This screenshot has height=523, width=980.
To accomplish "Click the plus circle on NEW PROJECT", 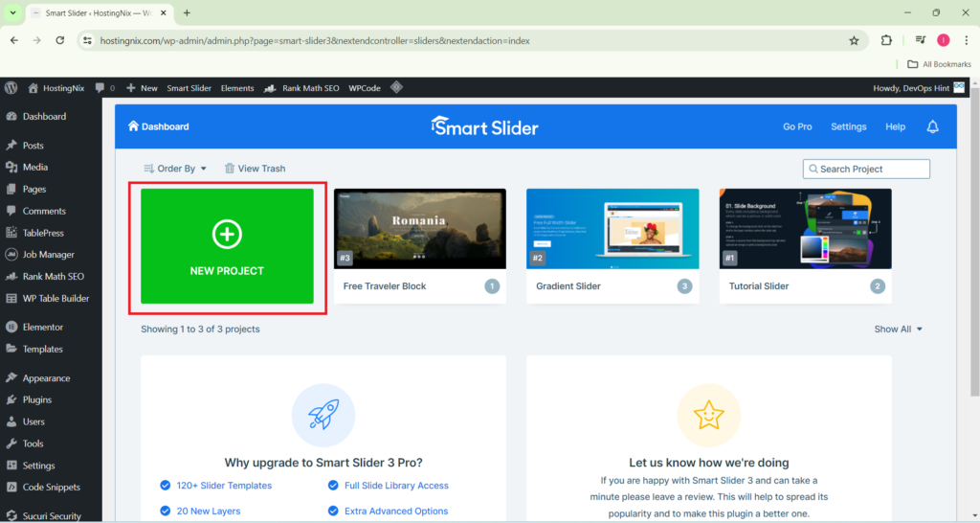I will point(227,235).
